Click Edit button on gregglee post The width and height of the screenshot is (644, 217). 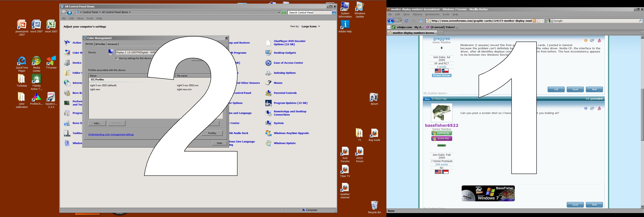pos(556,89)
